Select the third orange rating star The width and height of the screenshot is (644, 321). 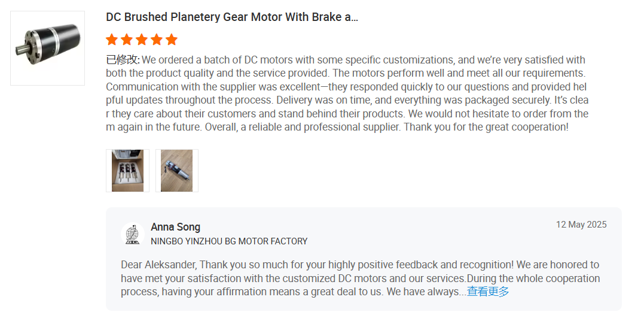point(142,40)
